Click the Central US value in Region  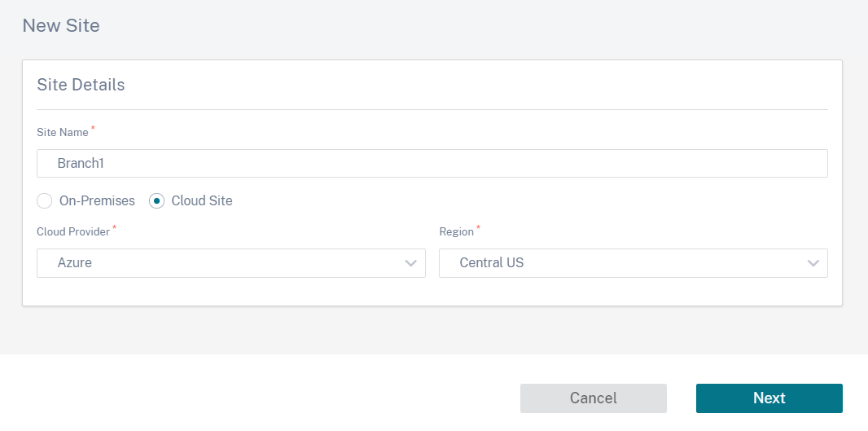[x=492, y=263]
